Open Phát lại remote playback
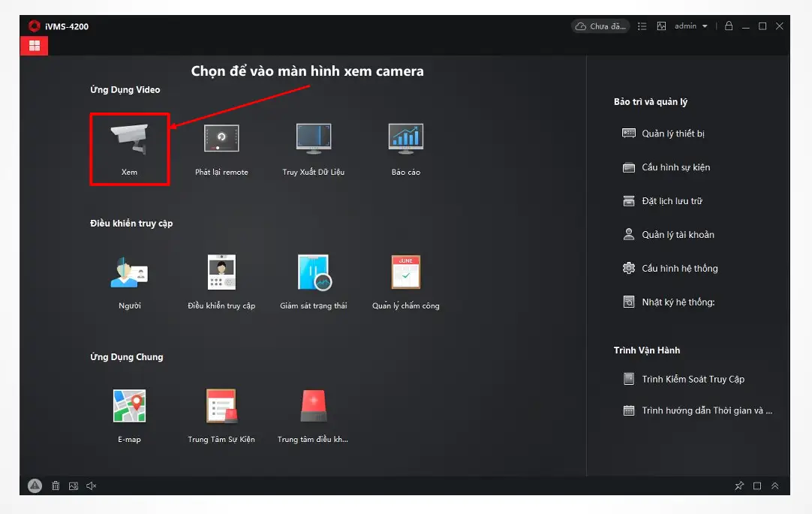This screenshot has height=514, width=812. tap(221, 140)
